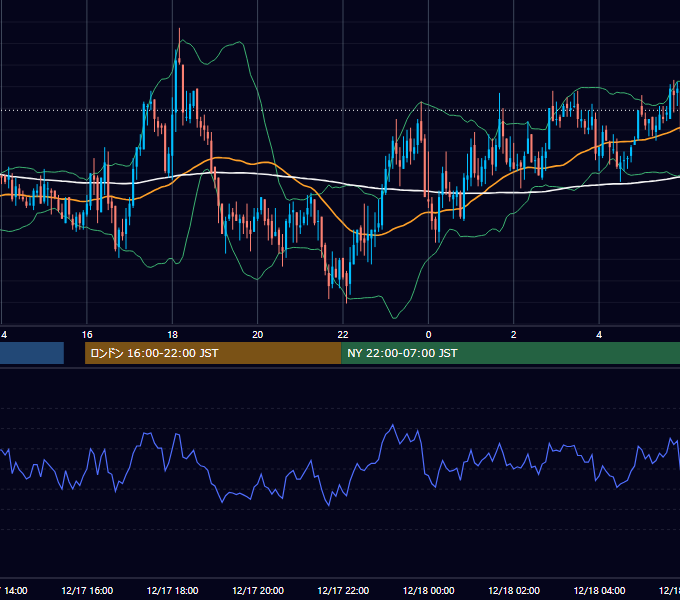Screen dimensions: 680x600
Task: Click the 22 hour label on price chart axis
Action: [343, 335]
